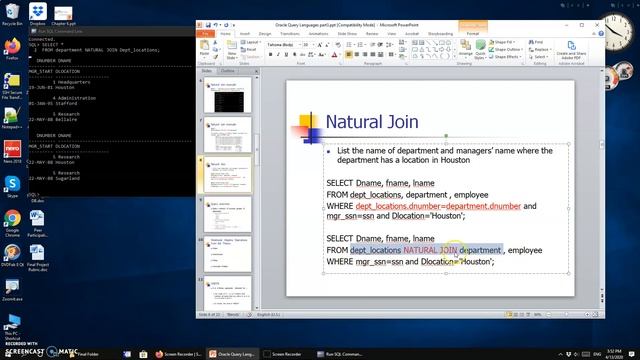The height and width of the screenshot is (360, 640).
Task: Click the Save icon in quick access toolbar
Action: pyautogui.click(x=208, y=25)
